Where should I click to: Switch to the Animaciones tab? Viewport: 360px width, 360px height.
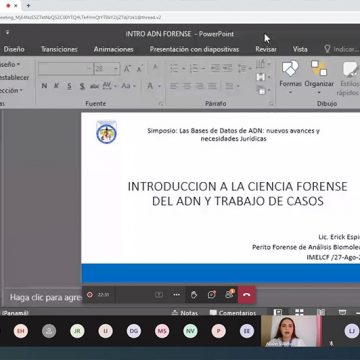point(113,49)
